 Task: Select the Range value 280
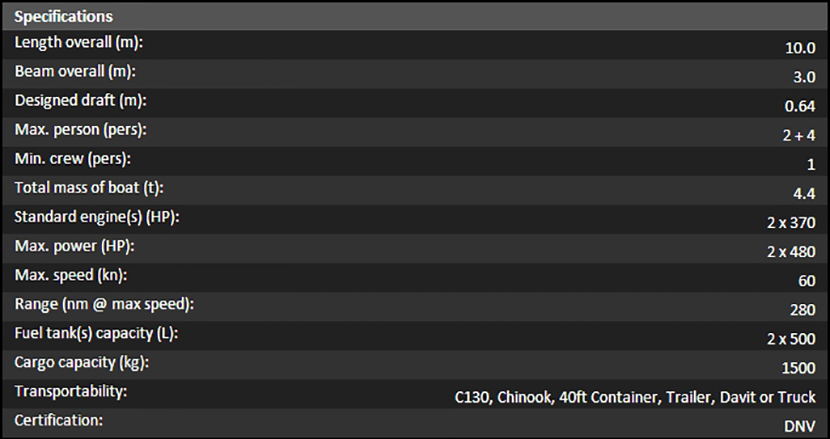(804, 308)
